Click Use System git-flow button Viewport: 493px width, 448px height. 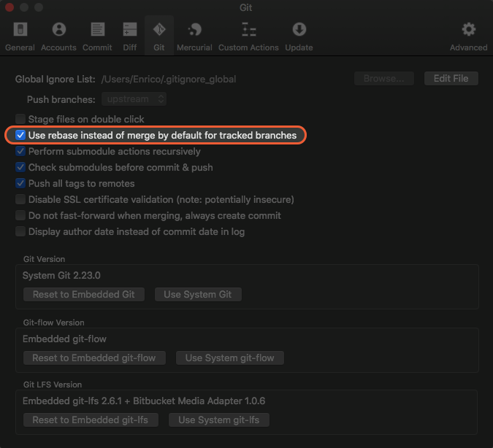[230, 358]
